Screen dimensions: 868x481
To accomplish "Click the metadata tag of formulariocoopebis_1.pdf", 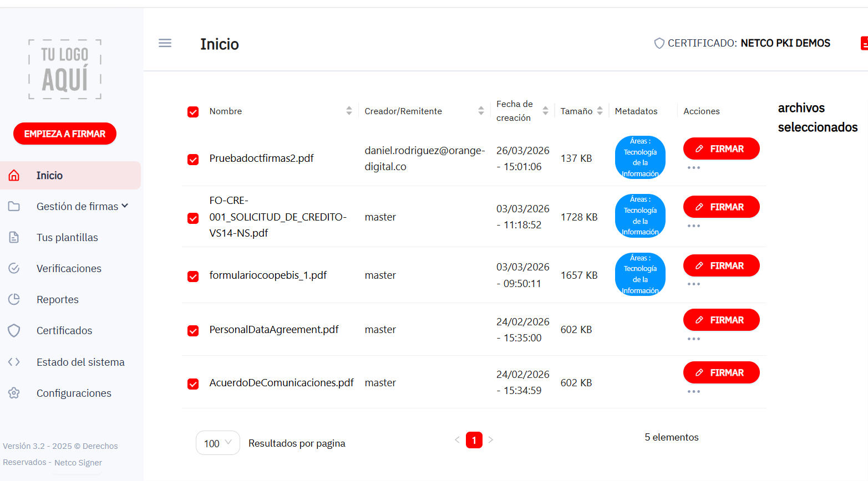I will point(640,274).
